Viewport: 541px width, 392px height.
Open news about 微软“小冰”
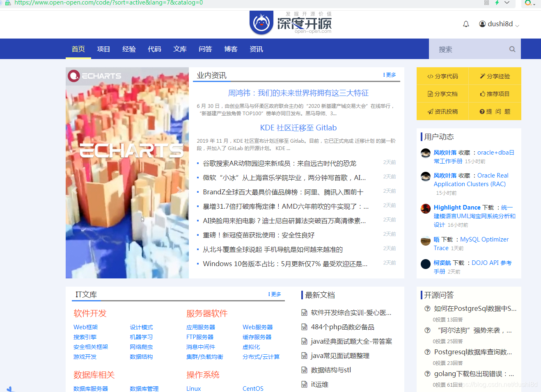pyautogui.click(x=284, y=178)
